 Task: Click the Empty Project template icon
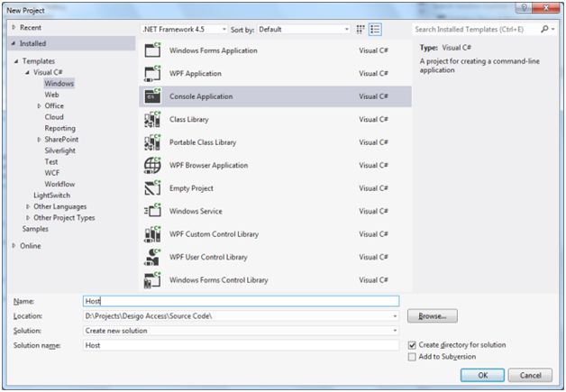point(152,188)
